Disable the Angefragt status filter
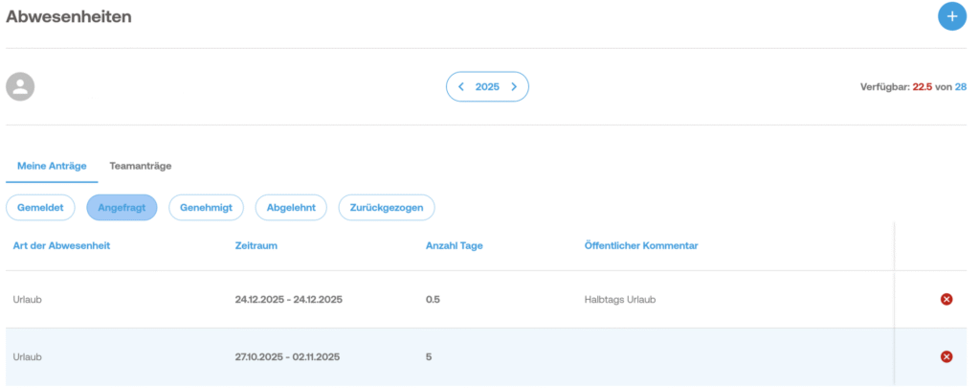The image size is (980, 388). 122,207
